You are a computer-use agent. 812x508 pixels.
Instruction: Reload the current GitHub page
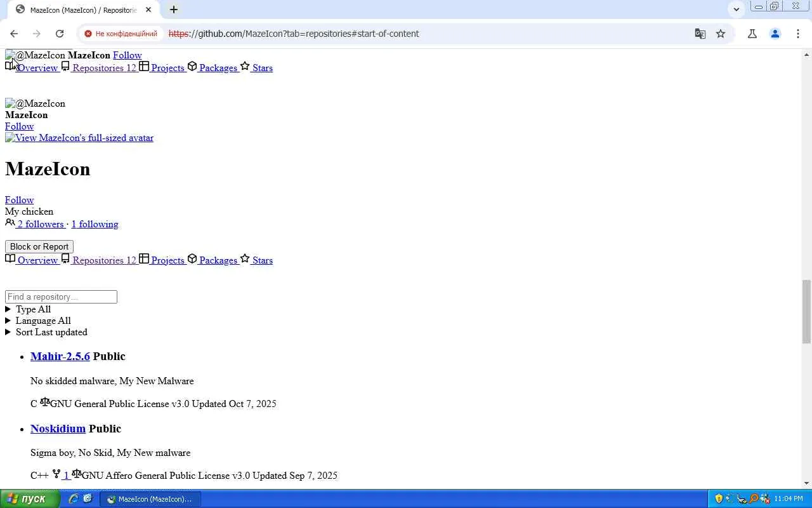[60, 34]
